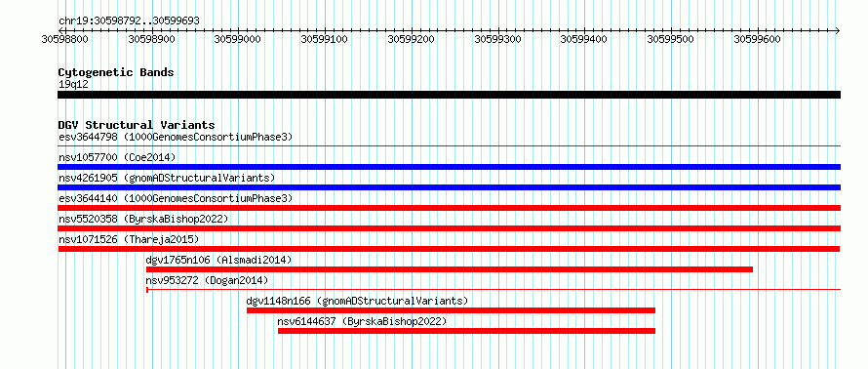Click the 30599200 ruler position label
The image size is (868, 369).
click(x=412, y=39)
